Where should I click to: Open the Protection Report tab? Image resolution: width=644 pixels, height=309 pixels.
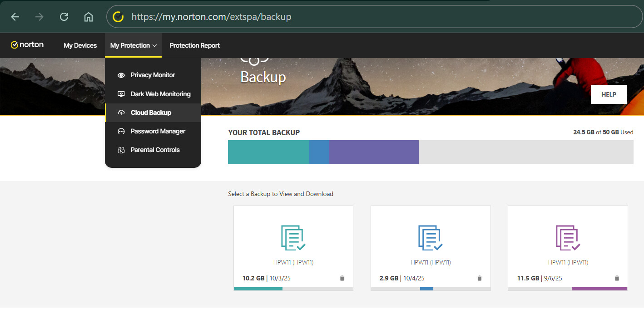click(x=194, y=45)
